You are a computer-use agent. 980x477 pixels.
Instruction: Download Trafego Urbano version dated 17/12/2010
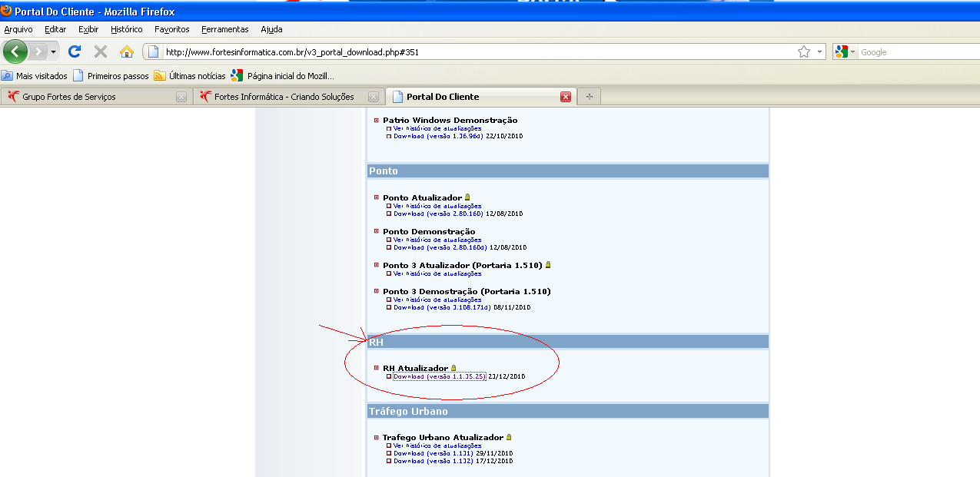click(434, 461)
